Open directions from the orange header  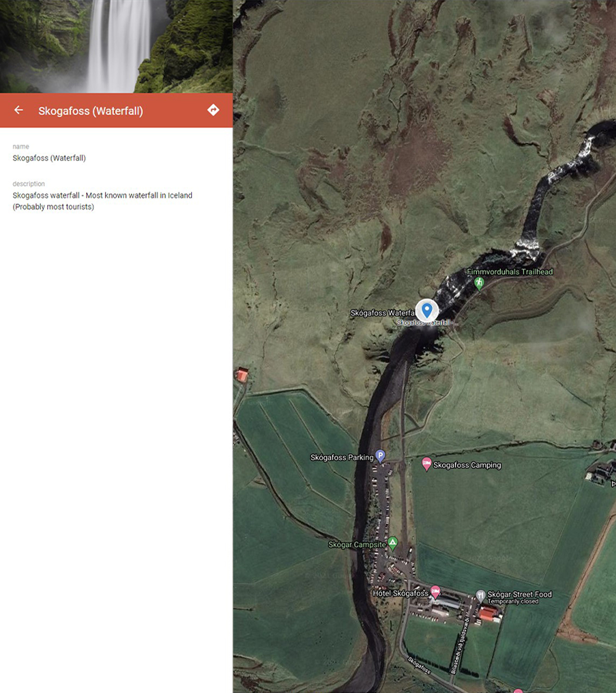(213, 110)
